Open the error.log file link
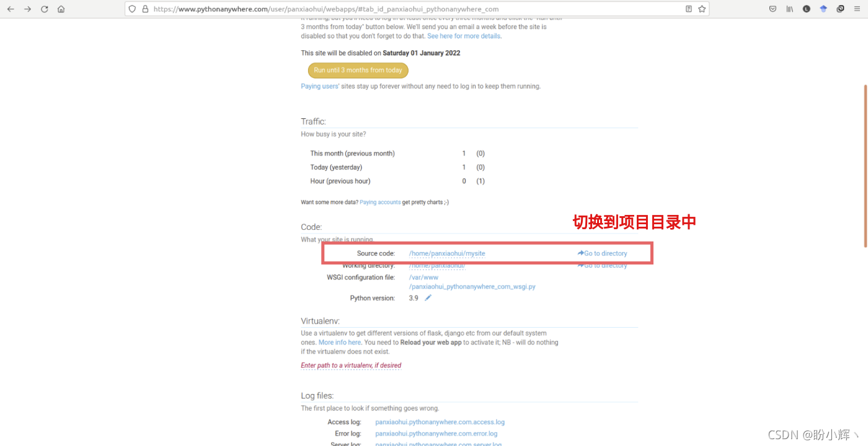Image resolution: width=868 pixels, height=446 pixels. [x=436, y=434]
